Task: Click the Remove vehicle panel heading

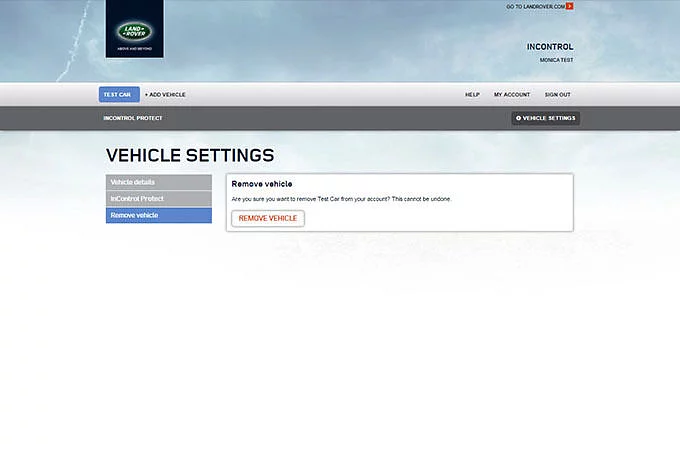Action: coord(262,184)
